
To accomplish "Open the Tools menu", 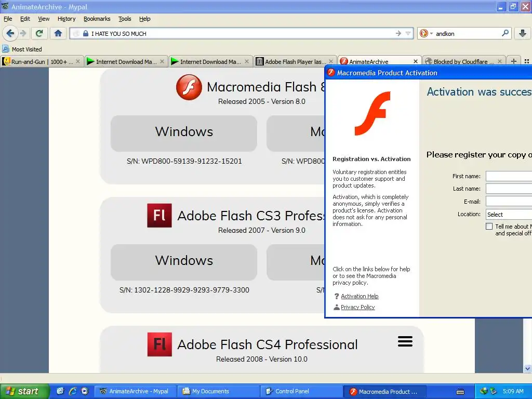I will (x=125, y=19).
